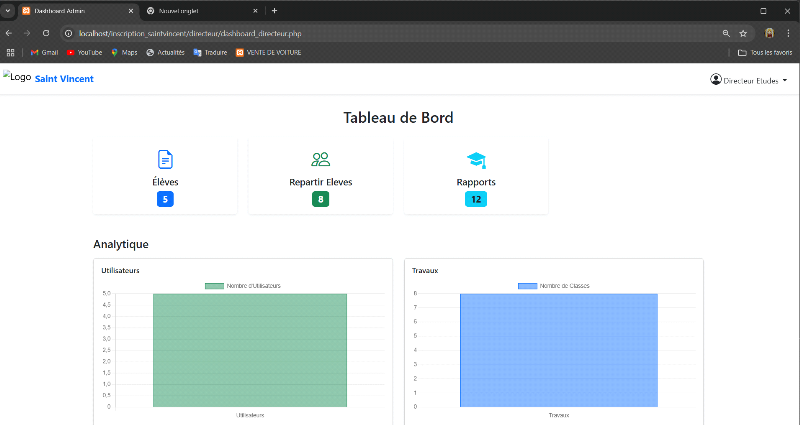Open Tous les favoris folder

765,53
